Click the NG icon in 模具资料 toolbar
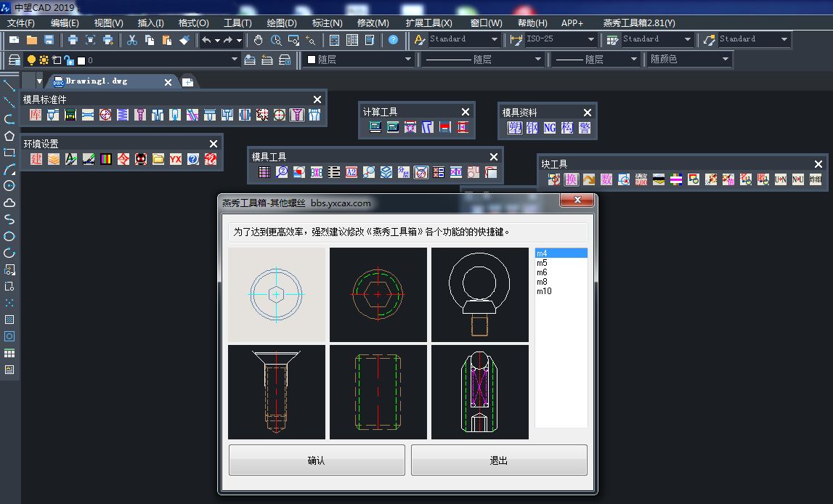Screen dimensions: 833x504 (550, 128)
